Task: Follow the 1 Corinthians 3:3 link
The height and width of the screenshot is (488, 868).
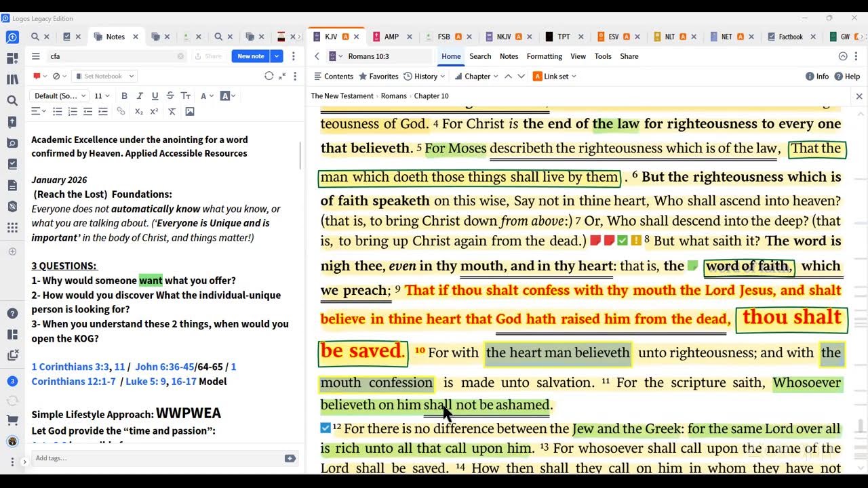Action: click(x=71, y=367)
